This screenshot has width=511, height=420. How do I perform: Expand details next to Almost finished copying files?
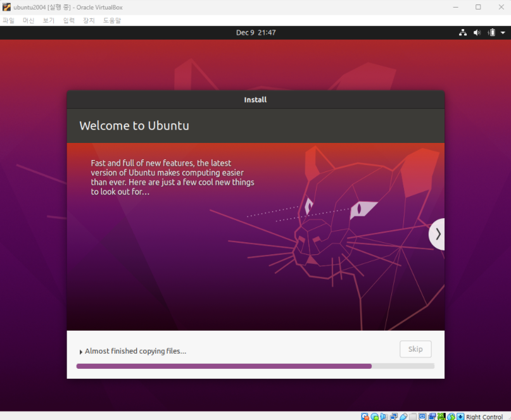click(x=80, y=352)
